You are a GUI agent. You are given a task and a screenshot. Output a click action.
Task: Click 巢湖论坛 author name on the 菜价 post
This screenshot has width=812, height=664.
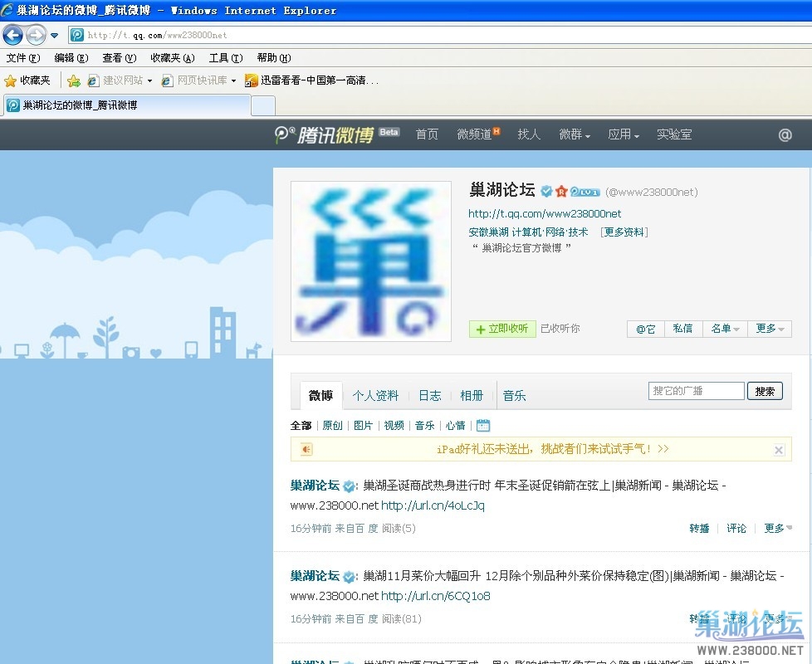pos(315,576)
